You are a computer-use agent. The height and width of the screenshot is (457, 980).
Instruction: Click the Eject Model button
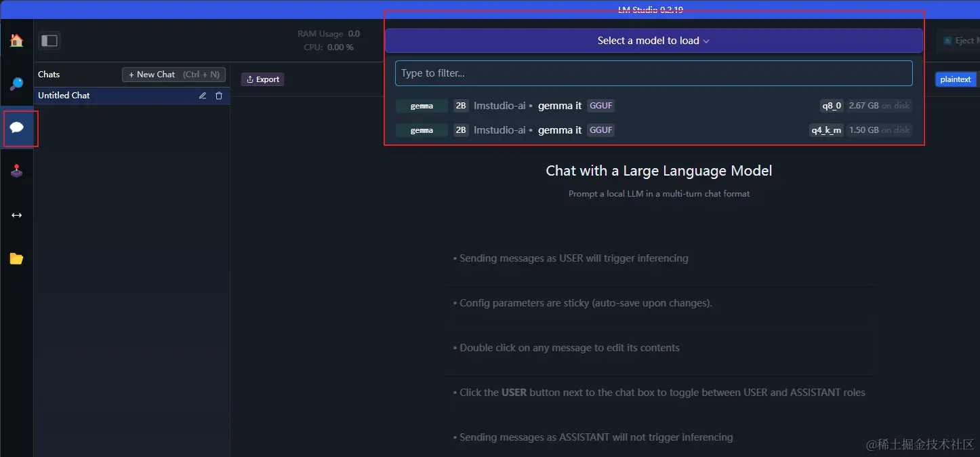click(x=959, y=41)
